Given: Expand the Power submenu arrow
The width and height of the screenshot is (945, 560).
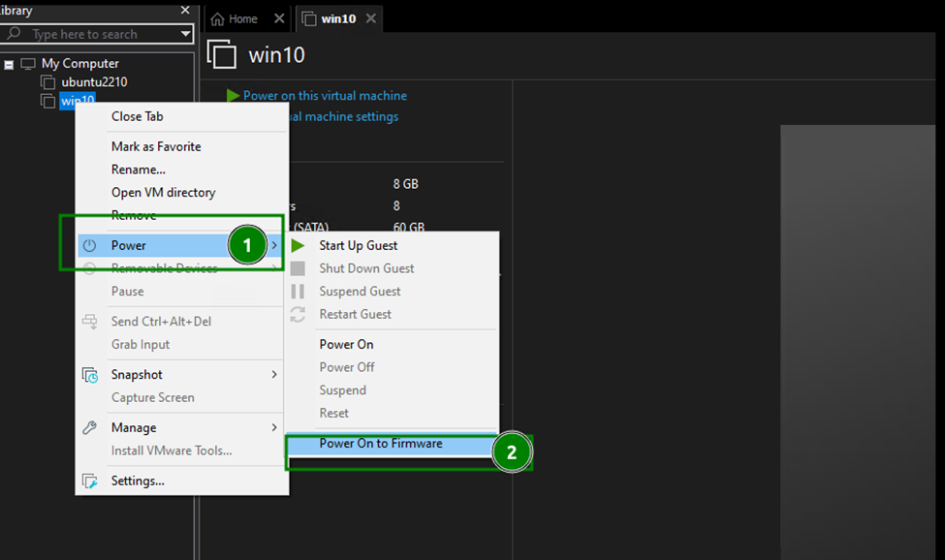Looking at the screenshot, I should pos(274,245).
